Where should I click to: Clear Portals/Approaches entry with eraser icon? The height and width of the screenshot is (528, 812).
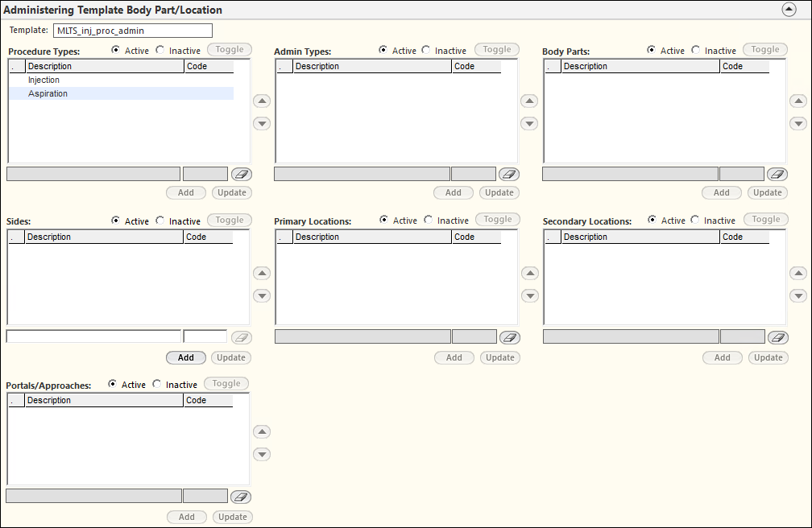241,497
